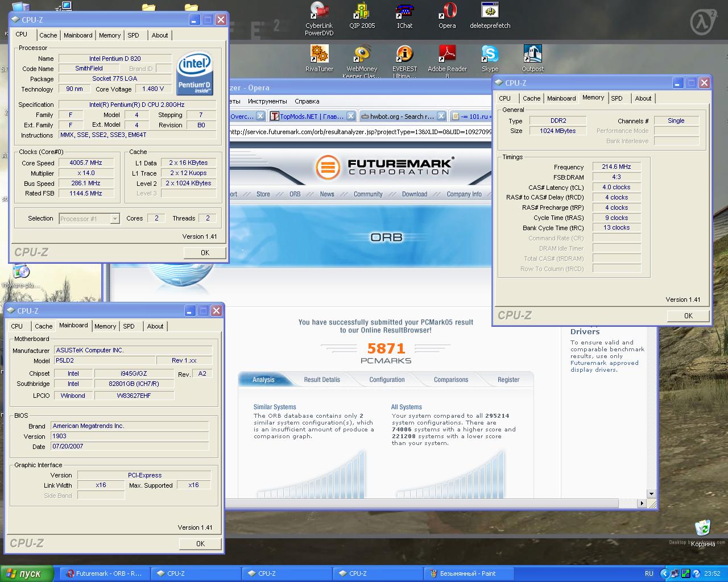Image resolution: width=728 pixels, height=582 pixels.
Task: Click Opera vertical scrollbar down arrow
Action: 652,494
